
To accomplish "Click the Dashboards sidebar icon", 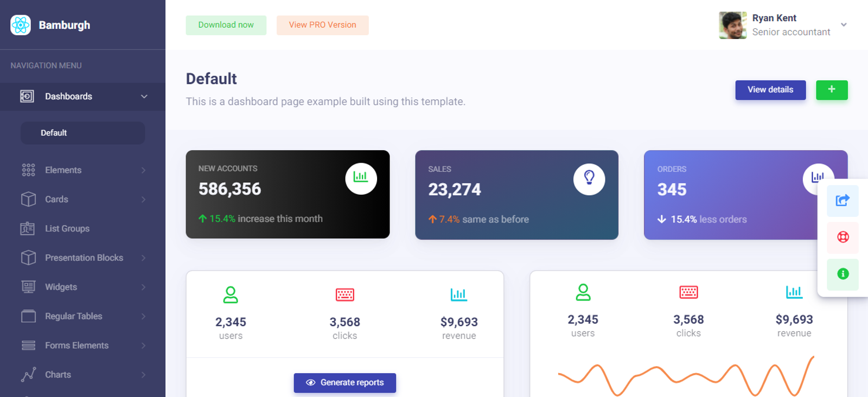I will click(x=27, y=97).
